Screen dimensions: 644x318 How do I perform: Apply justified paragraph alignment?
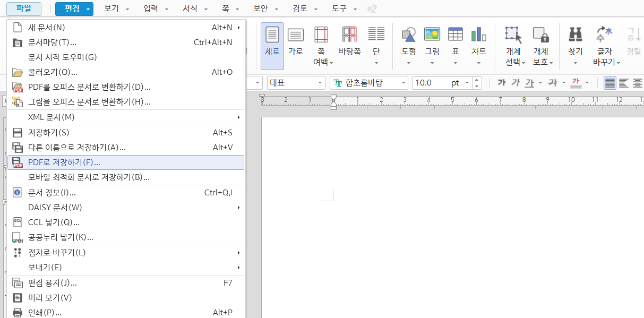coord(610,83)
